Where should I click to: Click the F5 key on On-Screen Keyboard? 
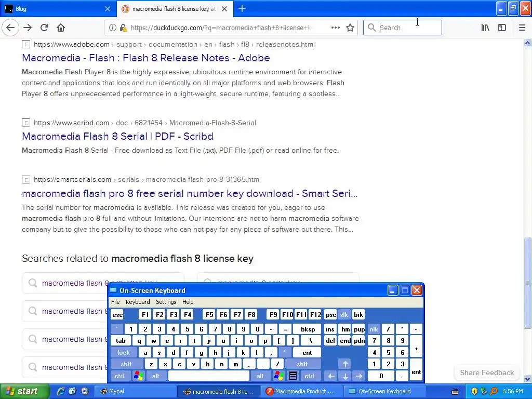pyautogui.click(x=209, y=314)
